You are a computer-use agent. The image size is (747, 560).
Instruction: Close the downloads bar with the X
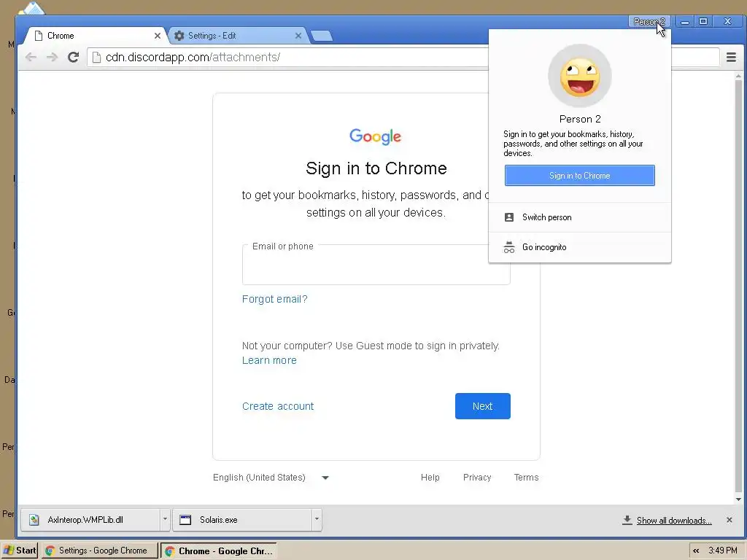click(729, 520)
